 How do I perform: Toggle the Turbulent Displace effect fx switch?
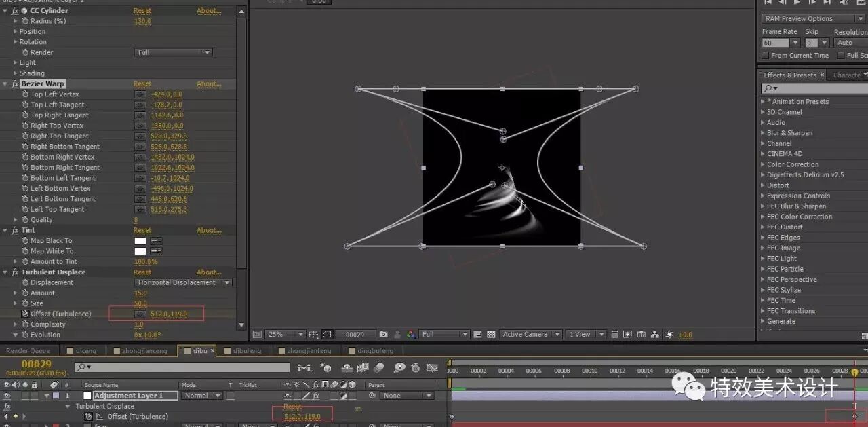[15, 272]
